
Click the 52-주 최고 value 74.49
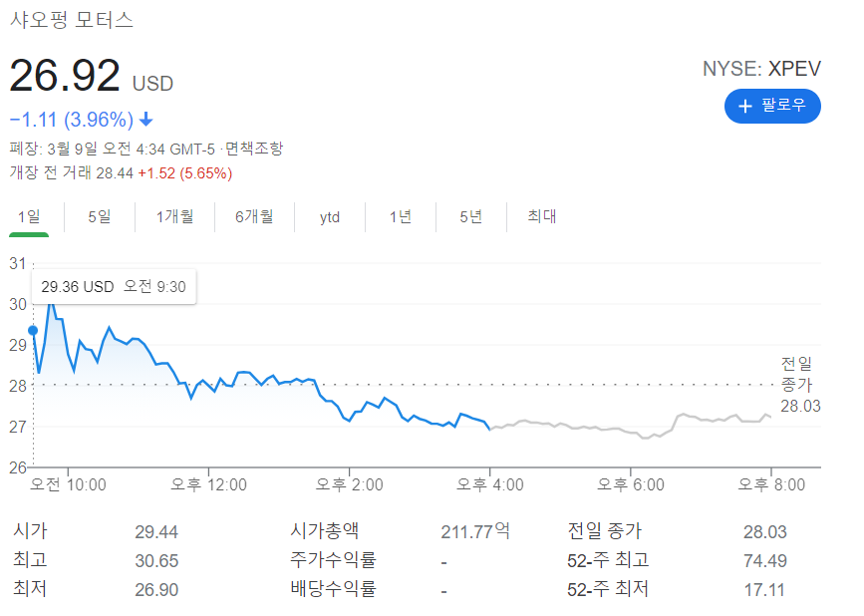pyautogui.click(x=764, y=561)
